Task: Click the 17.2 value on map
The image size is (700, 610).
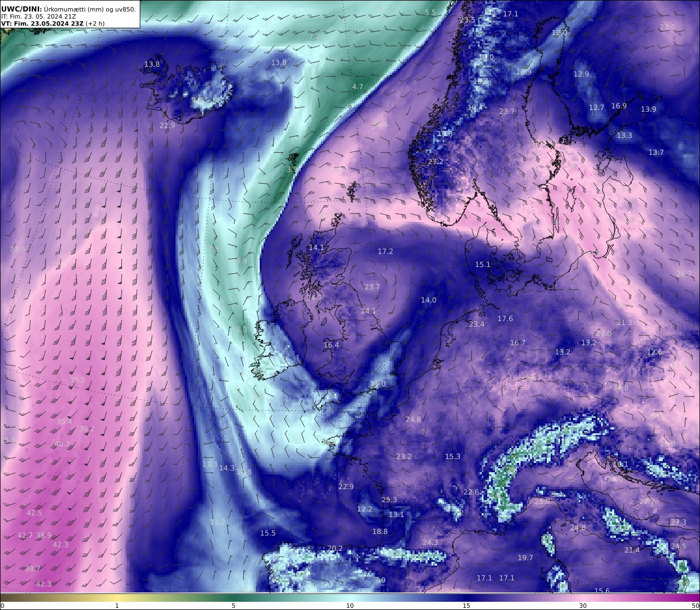Action: pyautogui.click(x=386, y=252)
